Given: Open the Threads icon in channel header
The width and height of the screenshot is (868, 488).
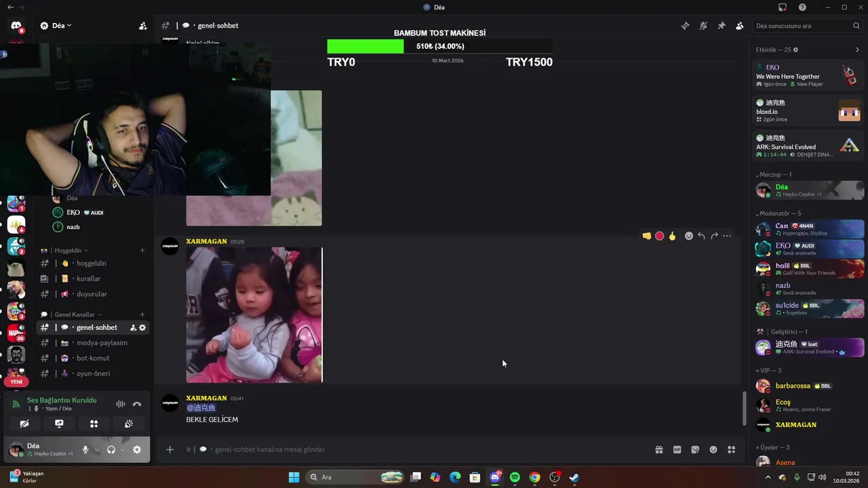Looking at the screenshot, I should pos(686,26).
